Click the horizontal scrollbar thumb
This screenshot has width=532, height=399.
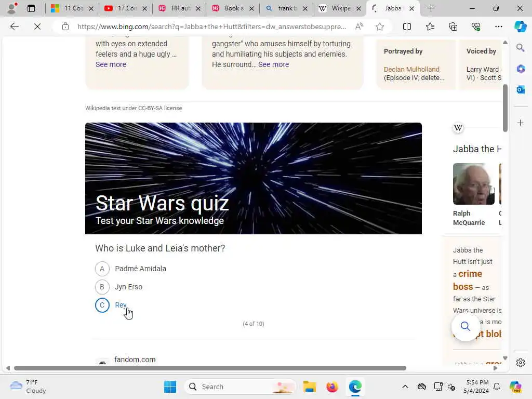pos(210,368)
